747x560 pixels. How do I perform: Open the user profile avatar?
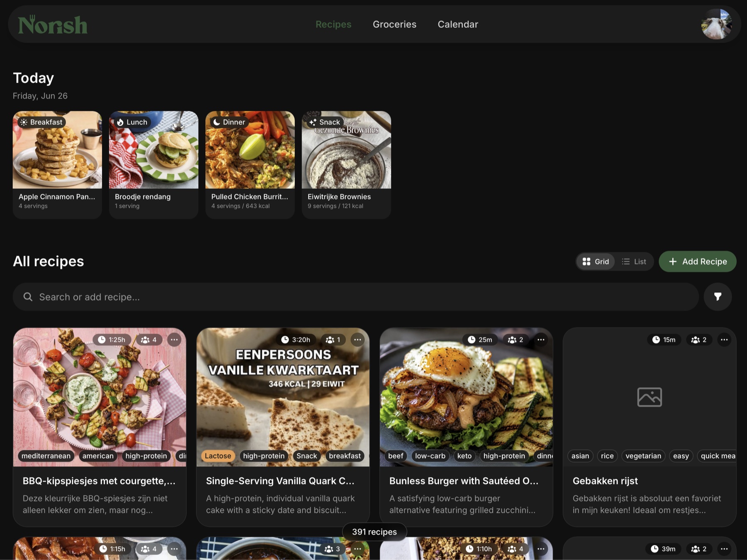pyautogui.click(x=716, y=24)
